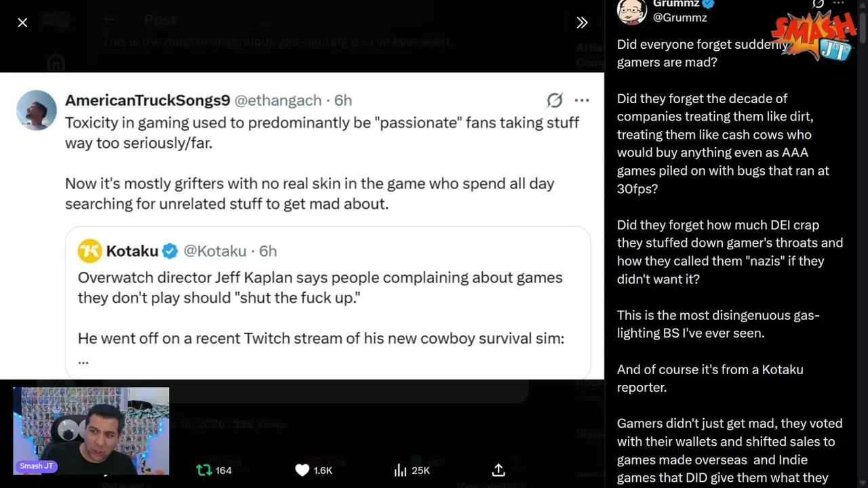Open the @Kotaku handle link

coord(215,251)
